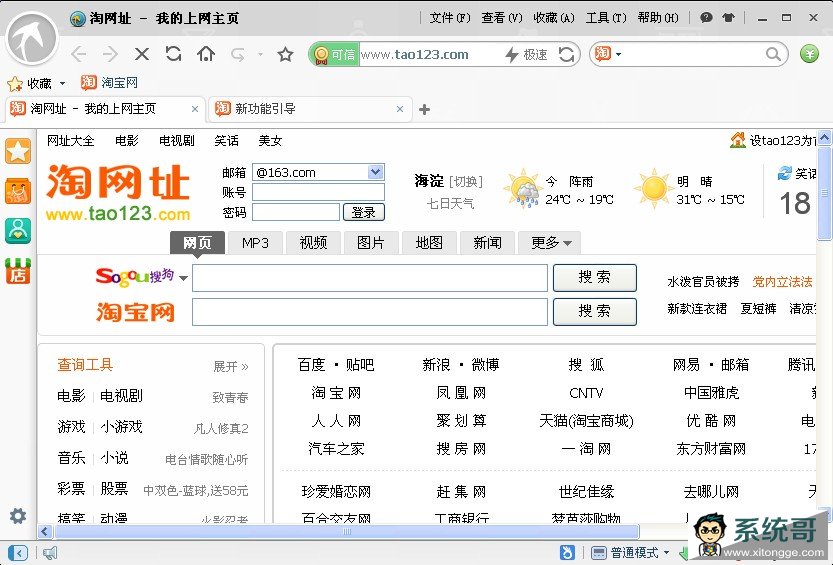Click the chat bubble feedback icon
The width and height of the screenshot is (833, 565).
pos(706,18)
